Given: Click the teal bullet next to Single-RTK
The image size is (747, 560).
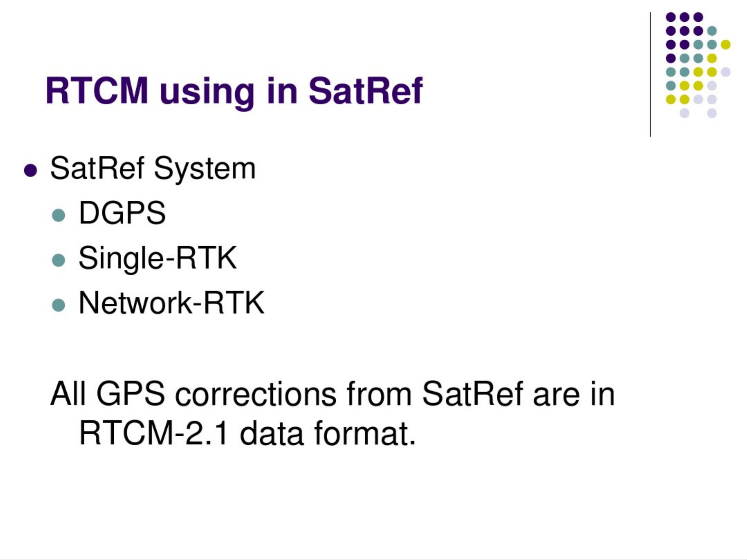Looking at the screenshot, I should pyautogui.click(x=58, y=260).
